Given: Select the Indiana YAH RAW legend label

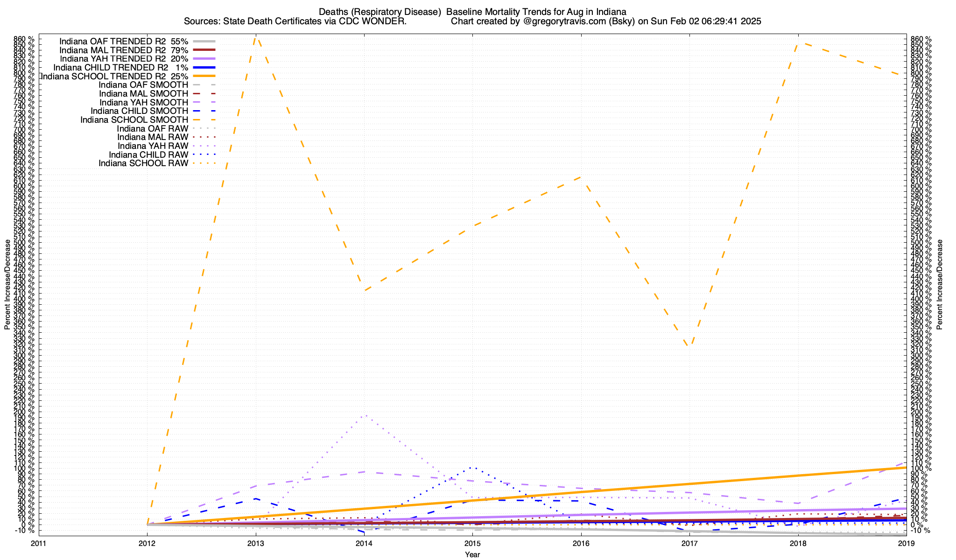Looking at the screenshot, I should click(153, 146).
